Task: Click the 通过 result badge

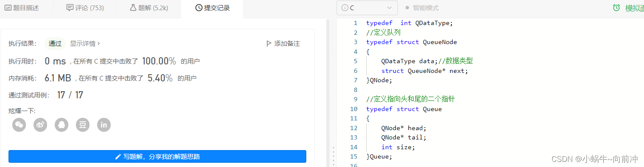Action: (55, 43)
